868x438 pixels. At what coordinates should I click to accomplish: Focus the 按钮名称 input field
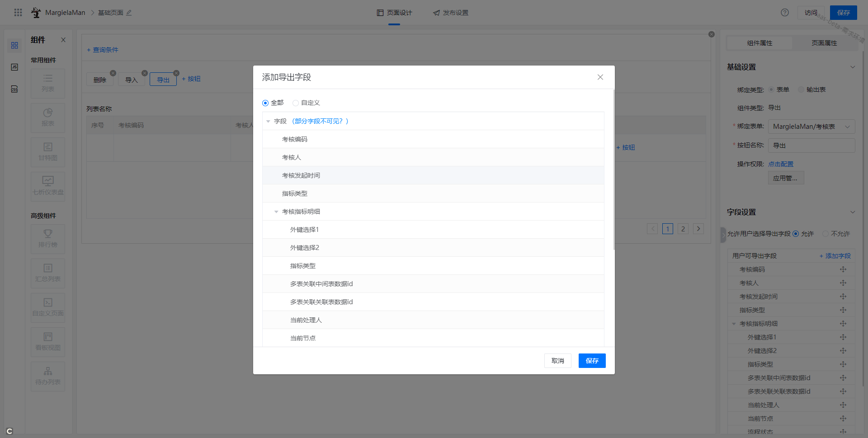tap(811, 146)
